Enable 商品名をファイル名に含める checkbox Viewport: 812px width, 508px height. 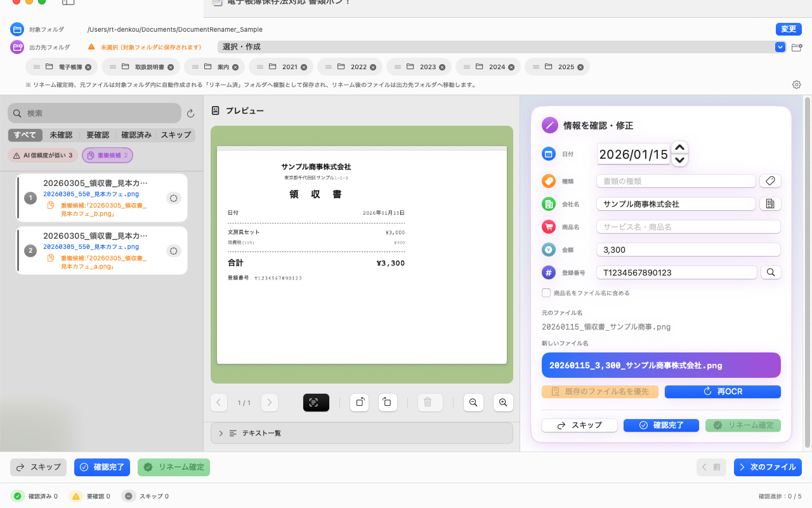coord(546,293)
